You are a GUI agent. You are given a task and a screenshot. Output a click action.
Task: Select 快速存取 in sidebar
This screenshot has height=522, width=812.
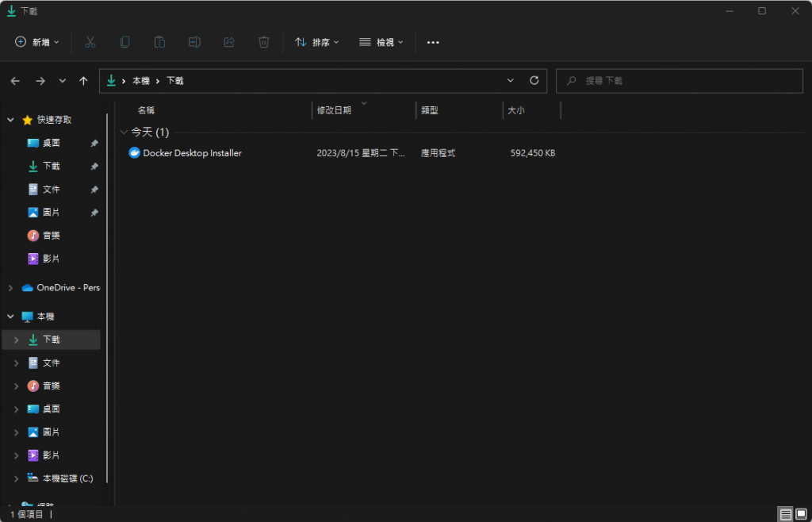tap(55, 120)
